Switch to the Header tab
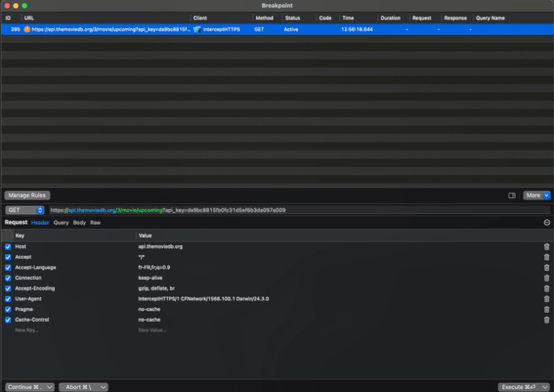Viewport: 554px width, 392px height. tap(40, 222)
